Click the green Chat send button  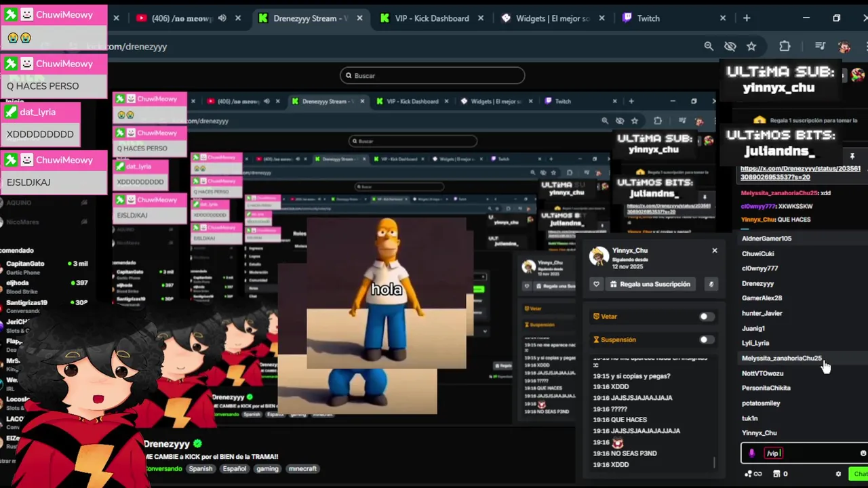(x=860, y=474)
